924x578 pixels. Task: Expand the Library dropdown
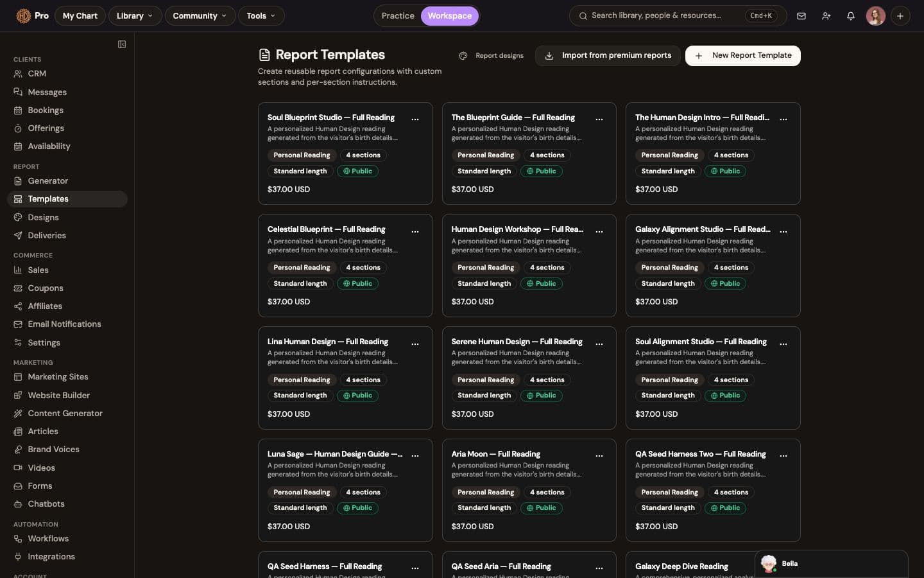(x=135, y=16)
